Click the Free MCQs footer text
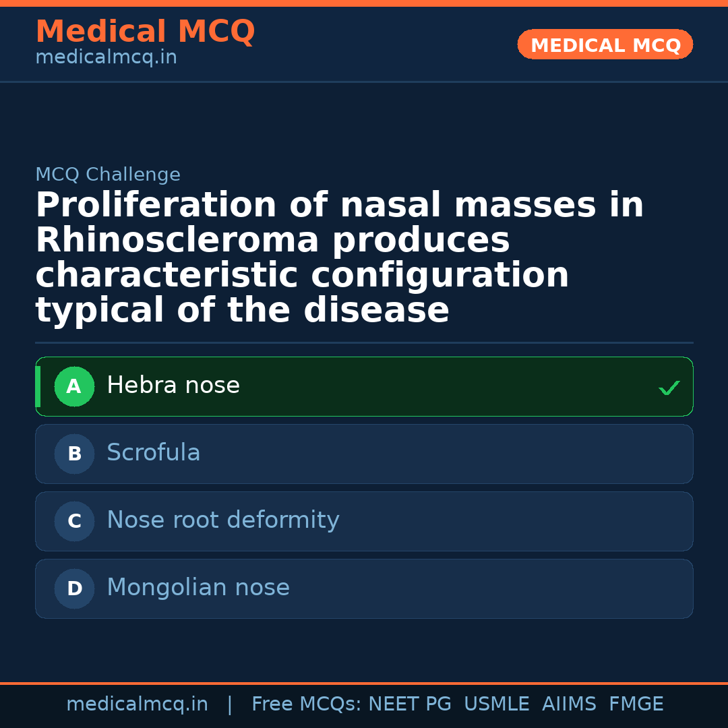Screen dimensions: 728x728 tap(307, 704)
